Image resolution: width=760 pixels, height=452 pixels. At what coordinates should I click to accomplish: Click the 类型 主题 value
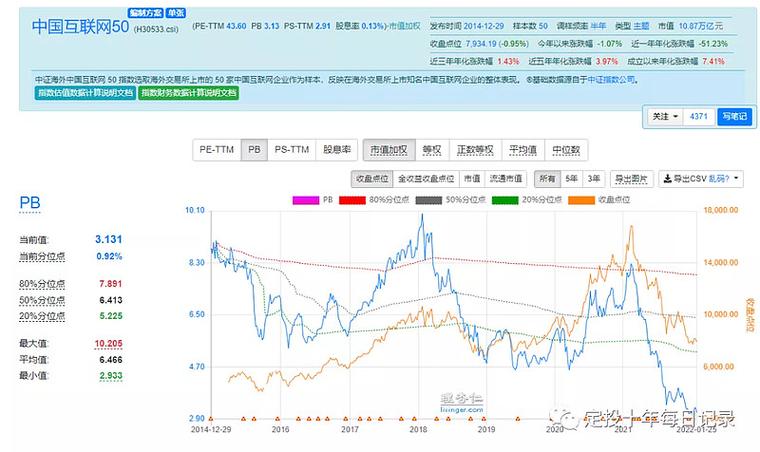tap(641, 26)
